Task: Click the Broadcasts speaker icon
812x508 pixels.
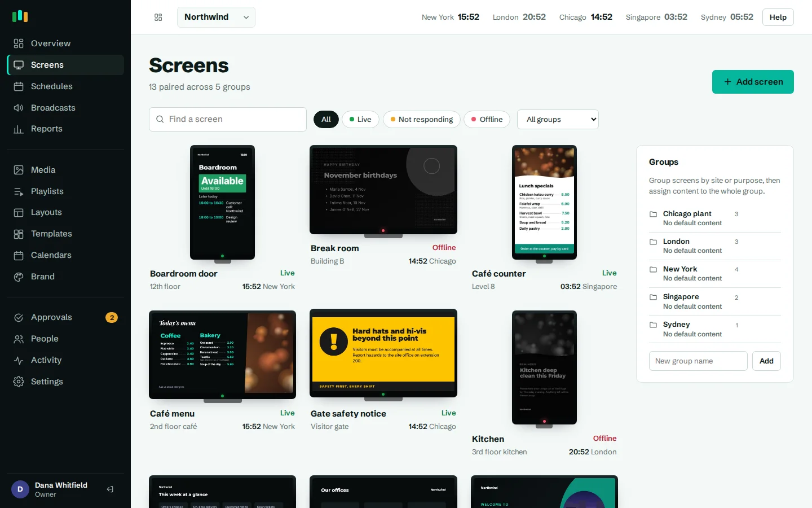Action: (19, 108)
